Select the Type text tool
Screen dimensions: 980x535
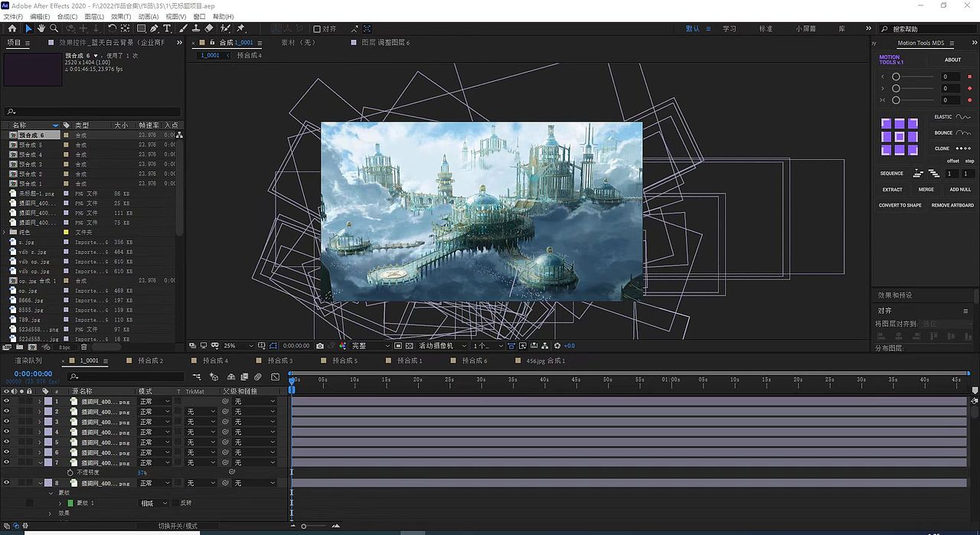click(x=167, y=28)
